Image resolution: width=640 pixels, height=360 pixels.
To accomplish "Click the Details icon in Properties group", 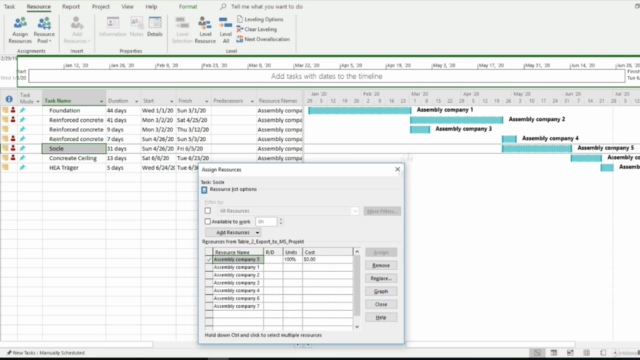I will click(155, 27).
